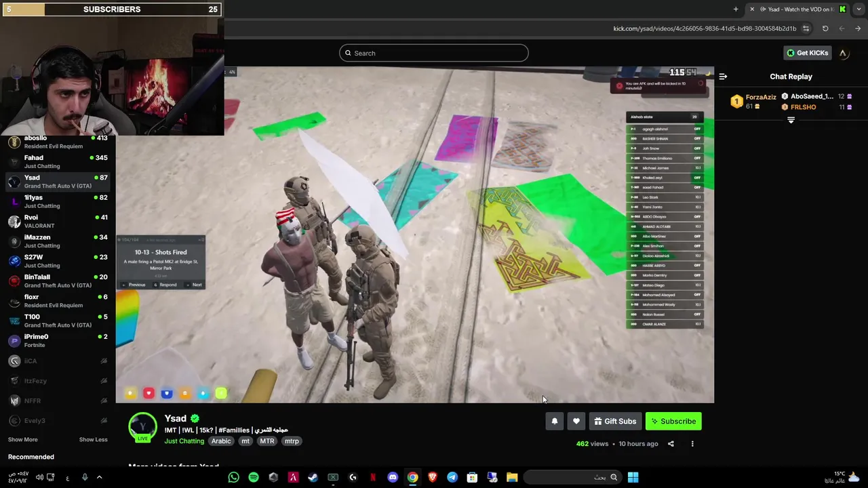Click FRLSHO in gift leaderboard

tap(804, 107)
